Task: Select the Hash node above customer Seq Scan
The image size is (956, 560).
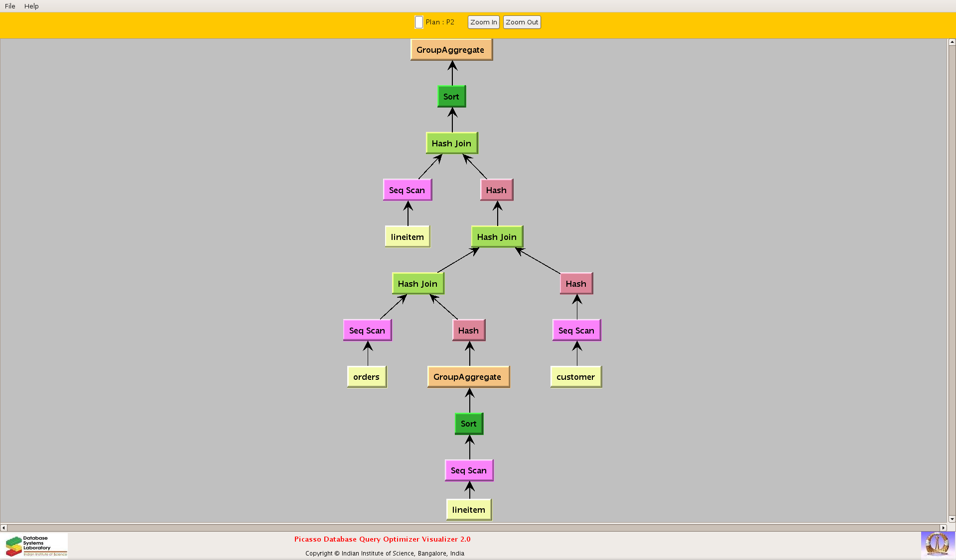Action: (x=576, y=284)
